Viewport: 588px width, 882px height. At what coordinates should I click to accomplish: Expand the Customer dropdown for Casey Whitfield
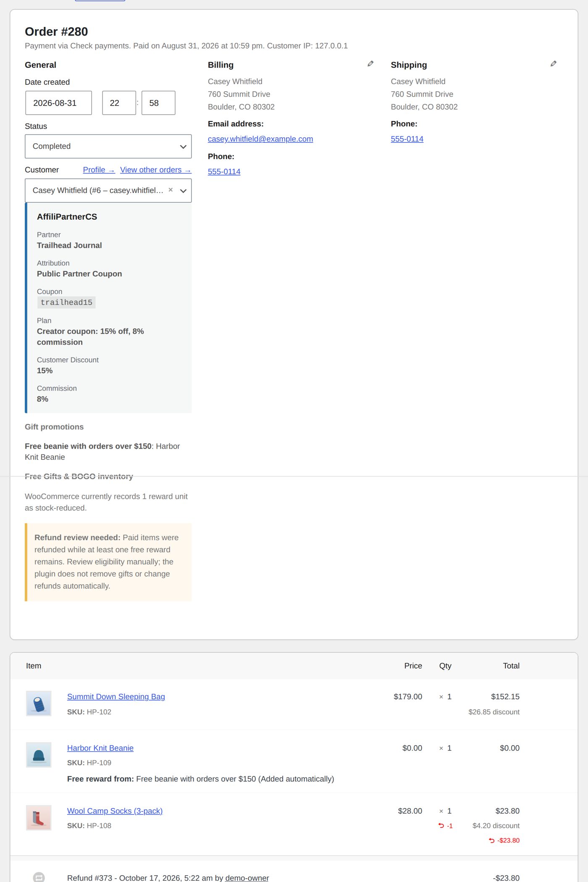pyautogui.click(x=108, y=191)
